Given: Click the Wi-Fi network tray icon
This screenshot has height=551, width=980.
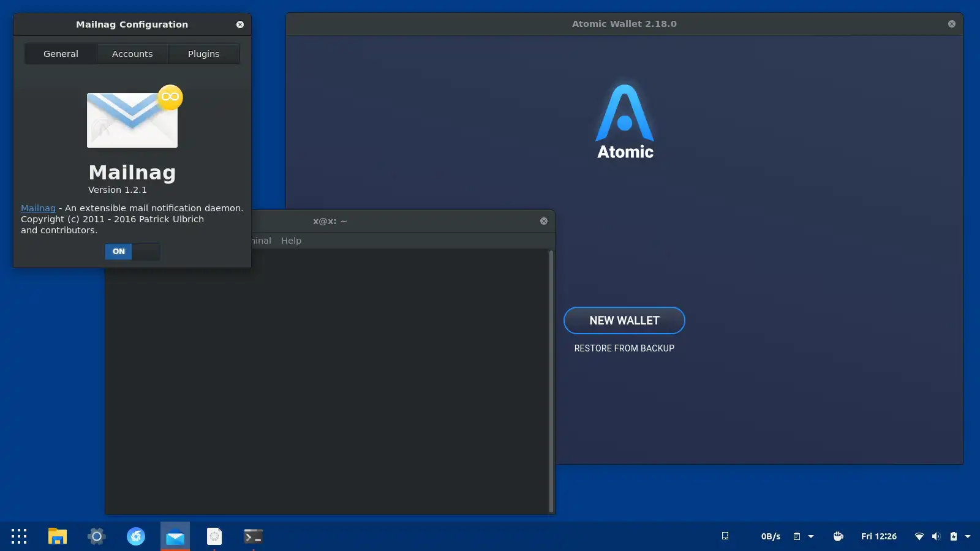Looking at the screenshot, I should point(919,536).
